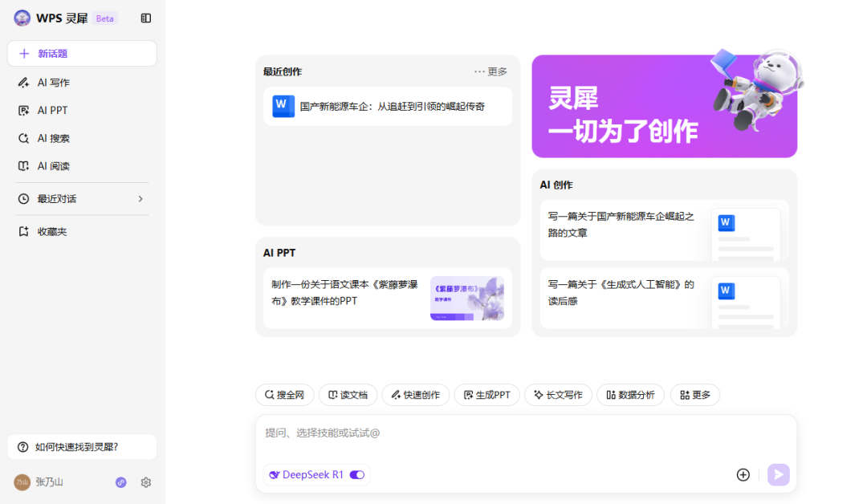Click the Beta badge next to WPS 灵犀

(x=104, y=18)
